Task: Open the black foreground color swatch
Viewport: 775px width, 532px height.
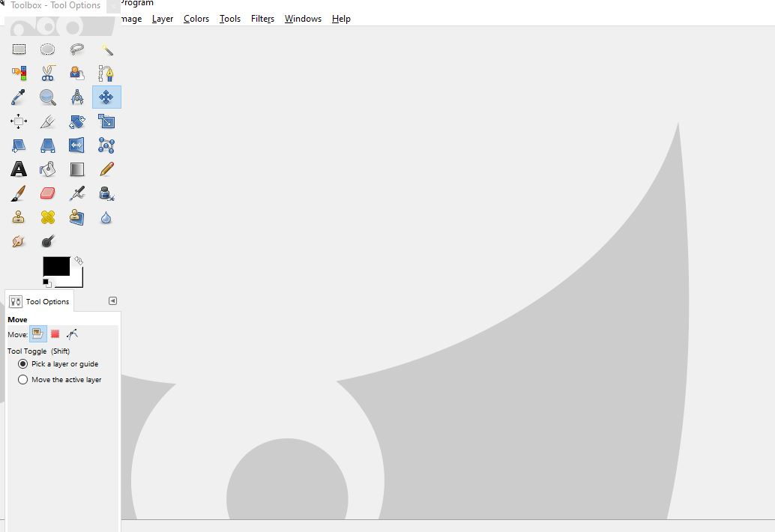Action: [x=56, y=266]
